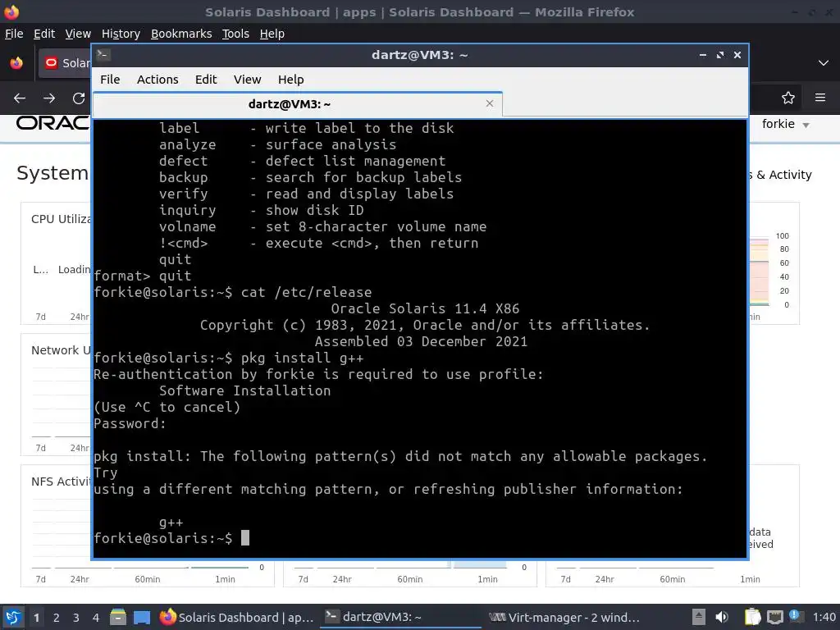This screenshot has width=840, height=630.
Task: Click the 'format> quit' terminal line
Action: (x=143, y=276)
